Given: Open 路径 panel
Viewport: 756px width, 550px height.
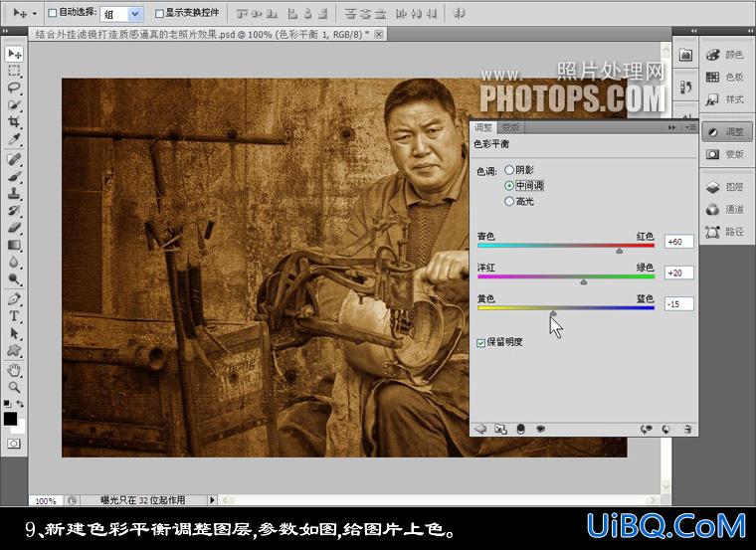Looking at the screenshot, I should (x=727, y=232).
